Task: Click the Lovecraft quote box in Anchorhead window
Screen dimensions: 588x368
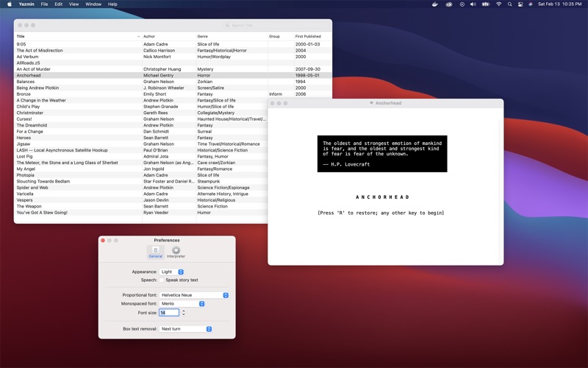Action: (x=382, y=154)
